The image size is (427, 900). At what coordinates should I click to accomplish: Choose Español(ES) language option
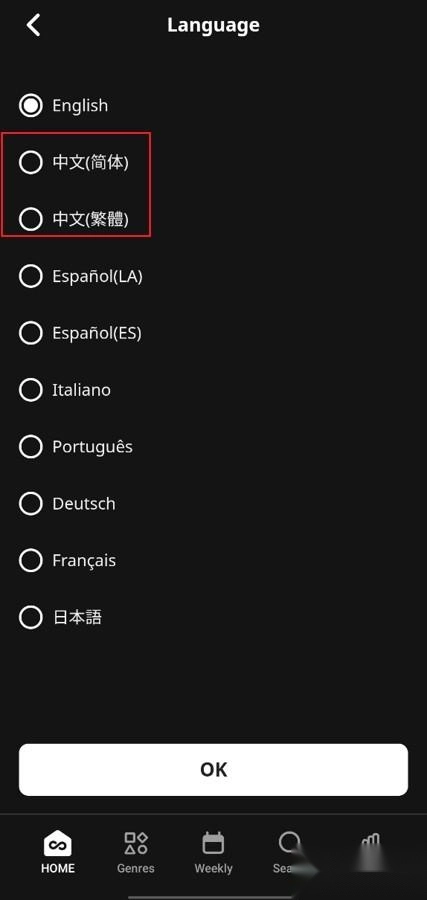click(x=80, y=333)
